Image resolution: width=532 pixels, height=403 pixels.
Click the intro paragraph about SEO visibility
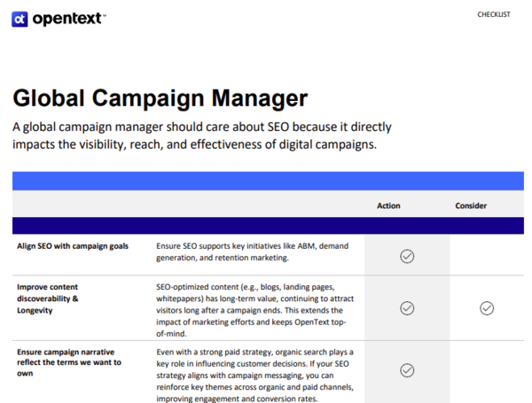pyautogui.click(x=202, y=136)
